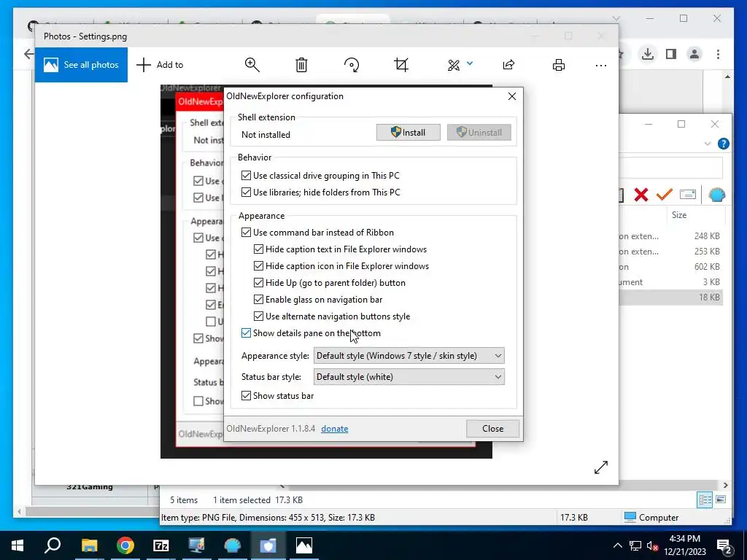Screen dimensions: 747x560
Task: Click the Email envelope icon in Explorer toolbar
Action: 687,194
